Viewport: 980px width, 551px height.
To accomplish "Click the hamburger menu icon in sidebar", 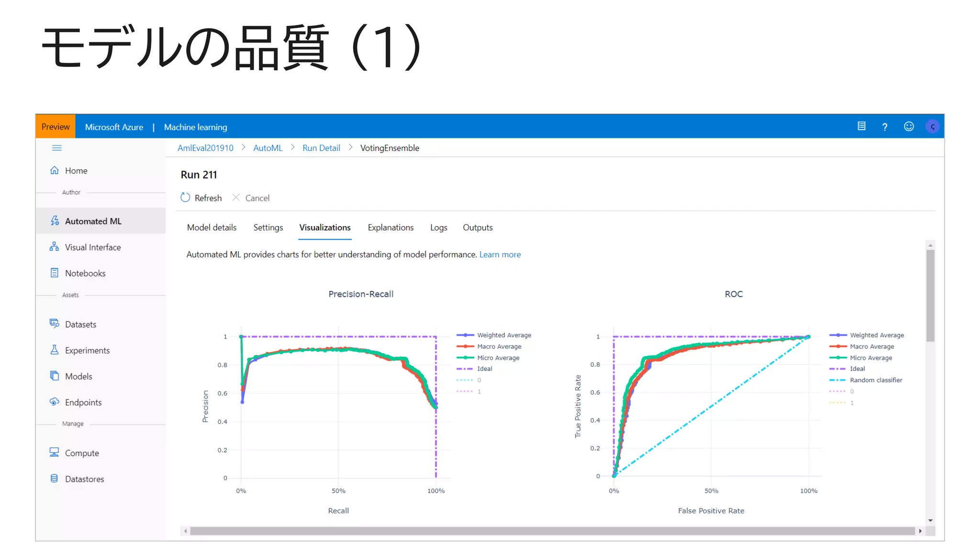I will point(56,148).
